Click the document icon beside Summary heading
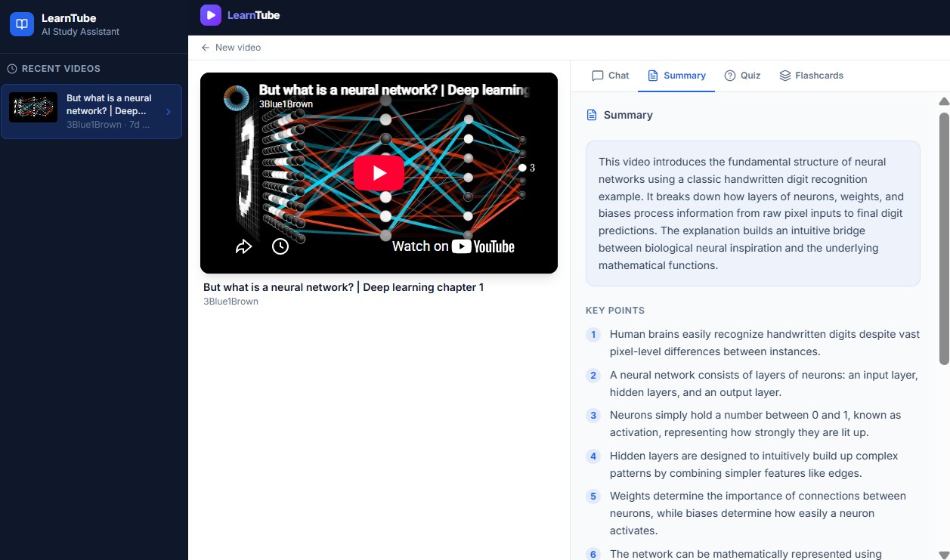 592,115
